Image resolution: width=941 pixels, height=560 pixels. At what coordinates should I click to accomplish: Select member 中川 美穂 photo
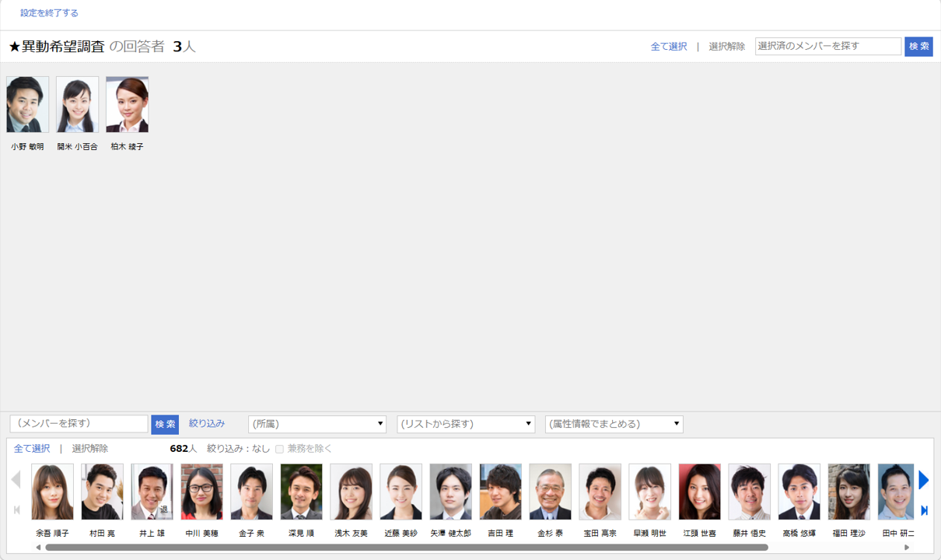click(x=202, y=492)
